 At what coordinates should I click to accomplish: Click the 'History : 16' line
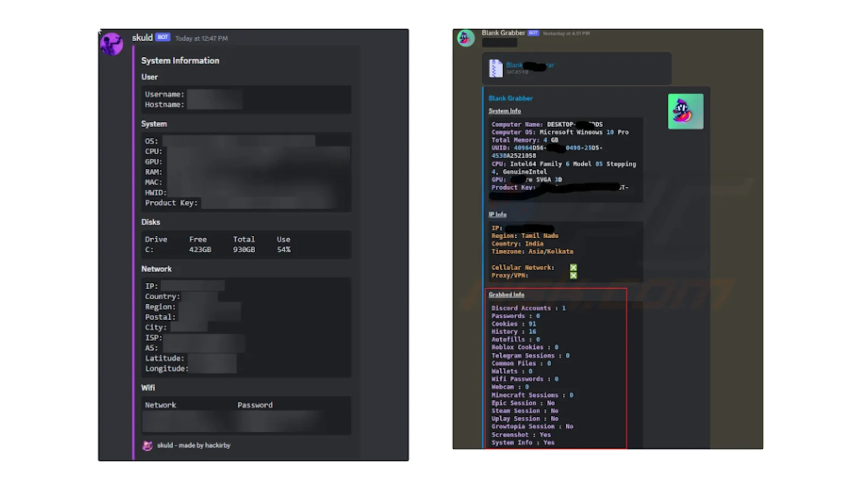(x=514, y=331)
